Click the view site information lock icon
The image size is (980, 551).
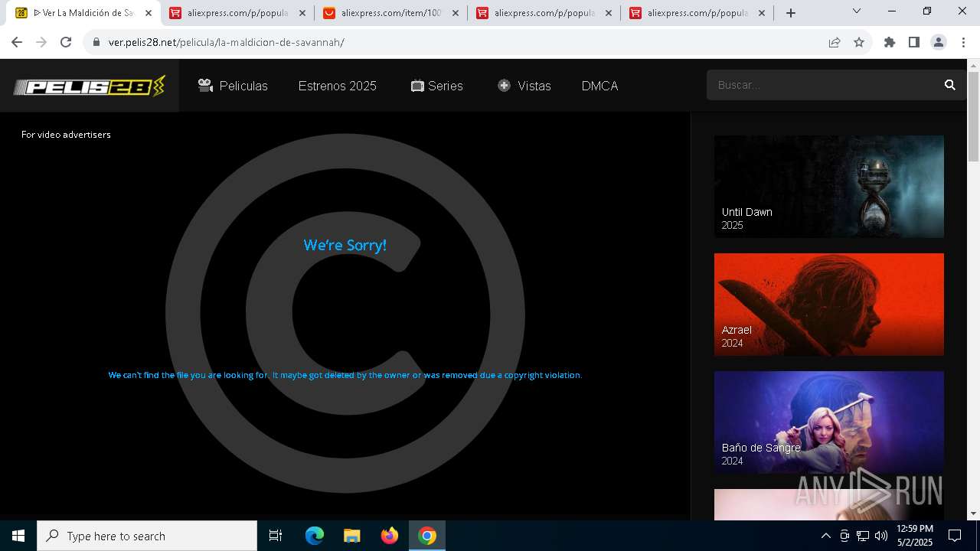(96, 42)
